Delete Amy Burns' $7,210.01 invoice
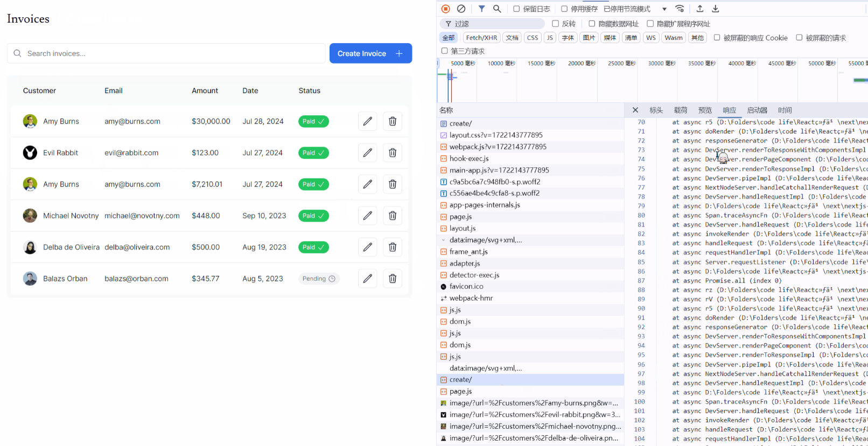Viewport: 868px width, 446px height. [x=393, y=184]
